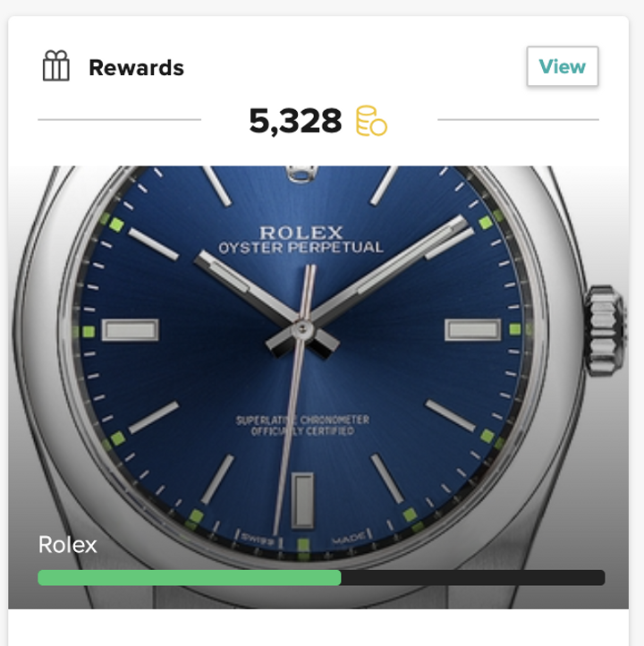The width and height of the screenshot is (644, 646).
Task: Click the green filled progress bar portion
Action: [x=190, y=578]
